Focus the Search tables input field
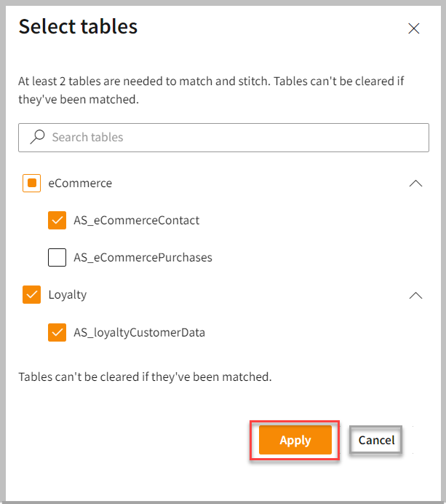Screen dimensions: 446x504 pos(233,137)
